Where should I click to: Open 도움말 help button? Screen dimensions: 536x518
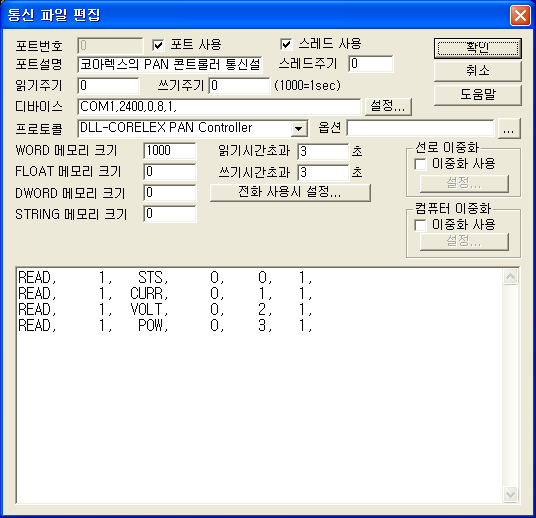click(x=478, y=95)
